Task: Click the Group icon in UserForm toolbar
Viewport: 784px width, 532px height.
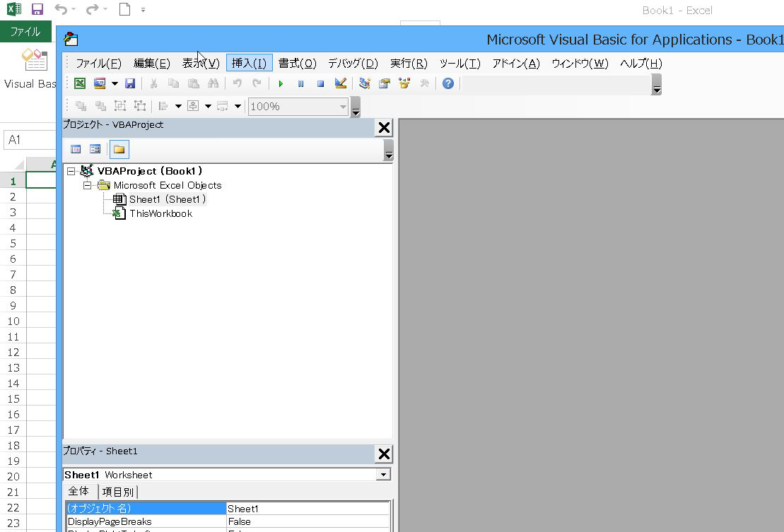Action: point(120,106)
